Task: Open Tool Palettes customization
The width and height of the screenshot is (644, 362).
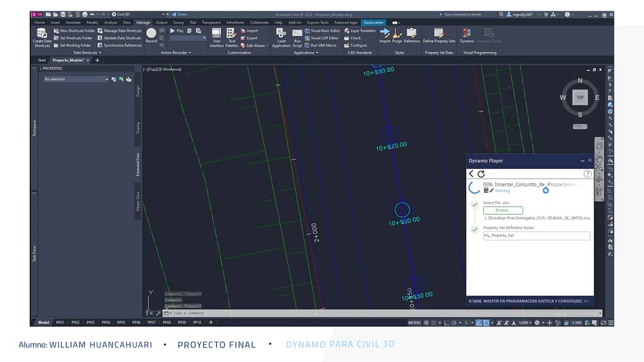Action: 231,37
